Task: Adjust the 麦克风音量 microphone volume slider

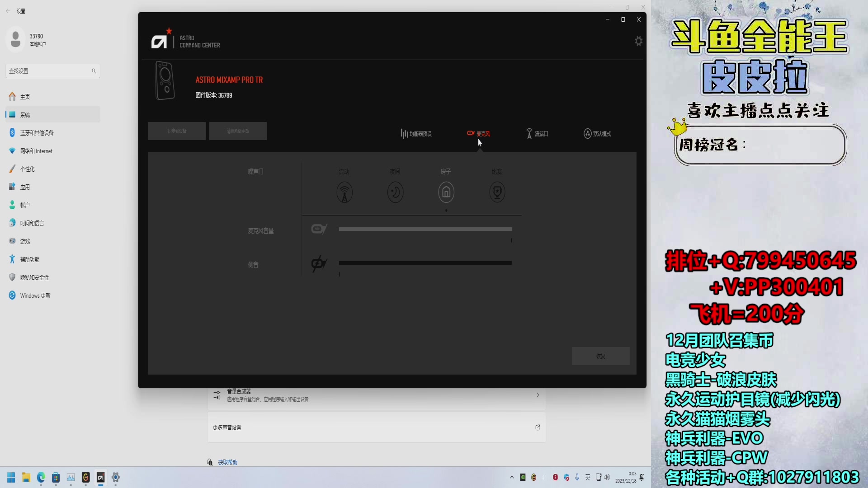Action: pos(425,229)
